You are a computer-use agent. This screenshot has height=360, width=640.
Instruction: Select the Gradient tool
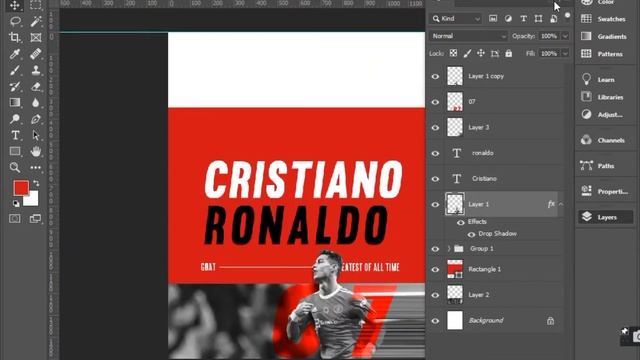click(x=15, y=102)
